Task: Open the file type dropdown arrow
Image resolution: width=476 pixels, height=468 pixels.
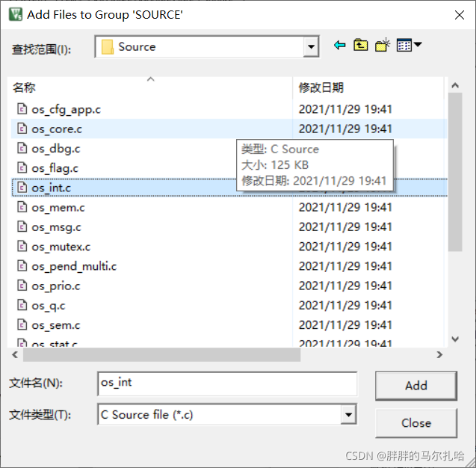Action: point(348,414)
